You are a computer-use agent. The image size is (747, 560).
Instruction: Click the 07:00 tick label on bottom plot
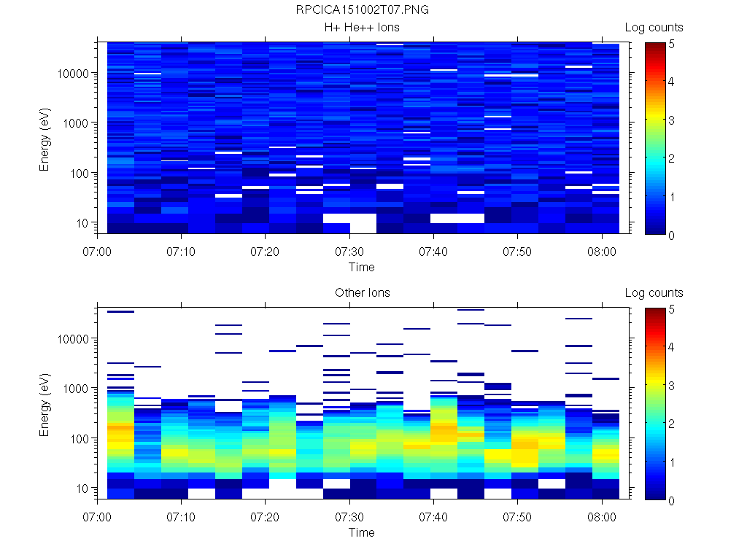(97, 517)
